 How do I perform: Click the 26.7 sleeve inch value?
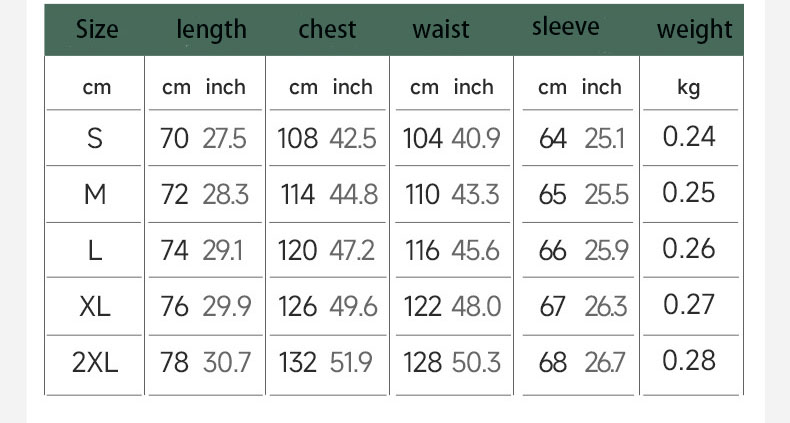(606, 362)
